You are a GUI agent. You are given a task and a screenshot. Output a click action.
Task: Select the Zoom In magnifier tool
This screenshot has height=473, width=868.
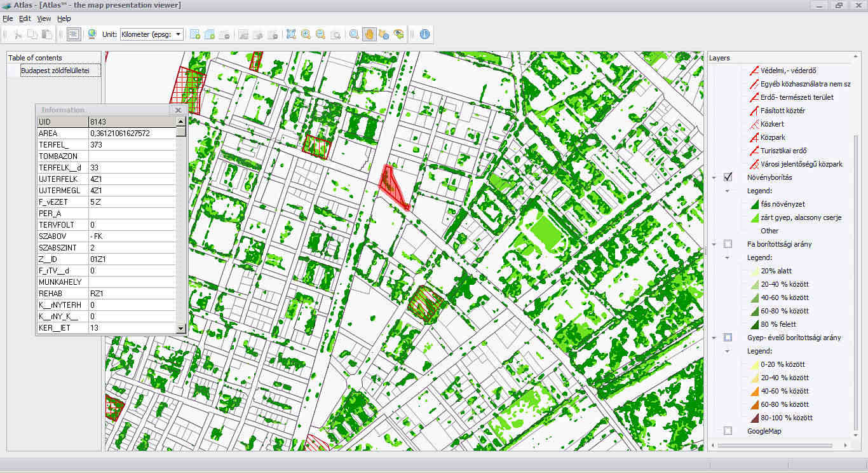306,34
